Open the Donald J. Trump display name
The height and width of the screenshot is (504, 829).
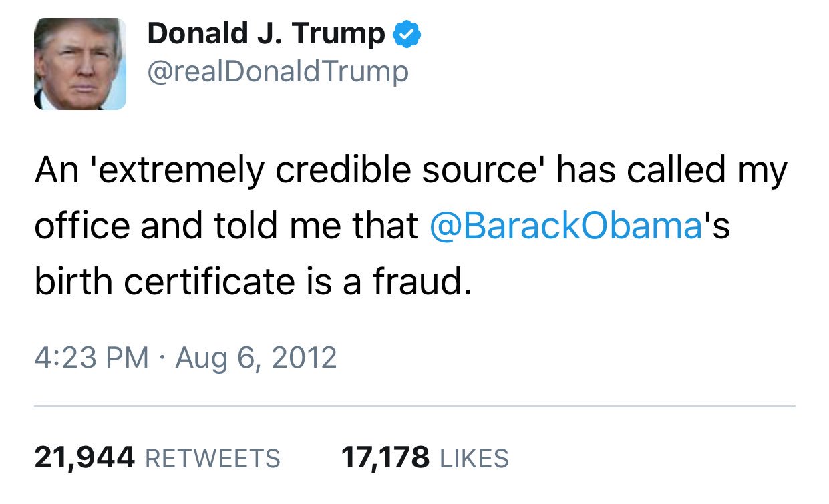coord(266,33)
